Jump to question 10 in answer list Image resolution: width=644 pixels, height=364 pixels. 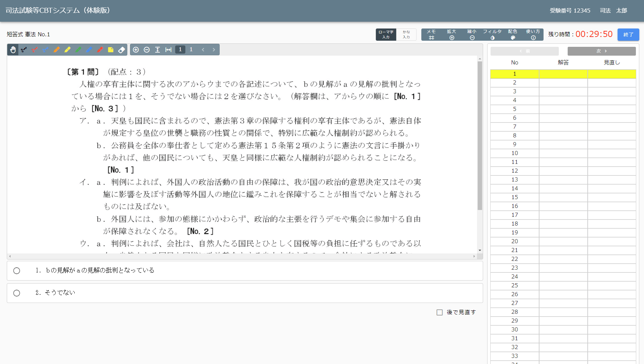[515, 153]
